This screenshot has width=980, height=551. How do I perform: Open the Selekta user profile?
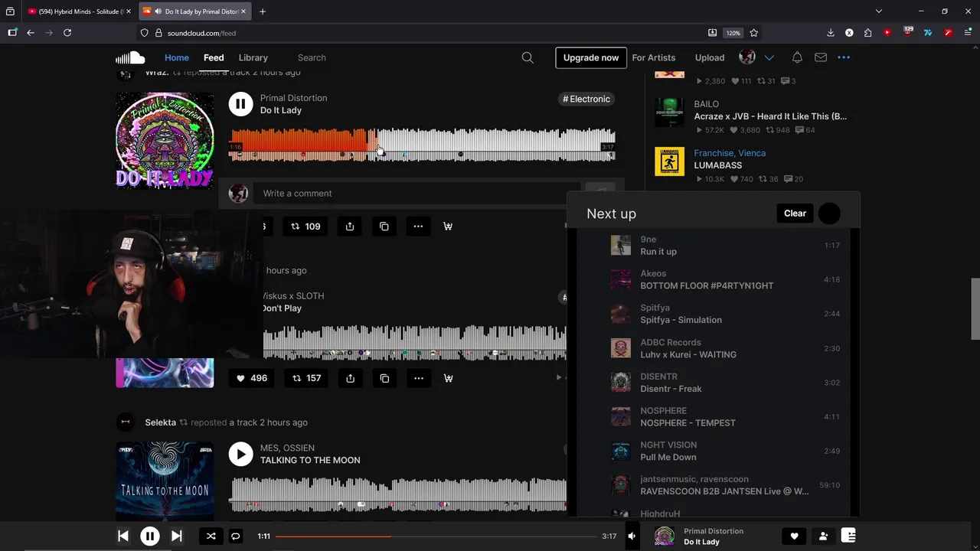pos(160,422)
